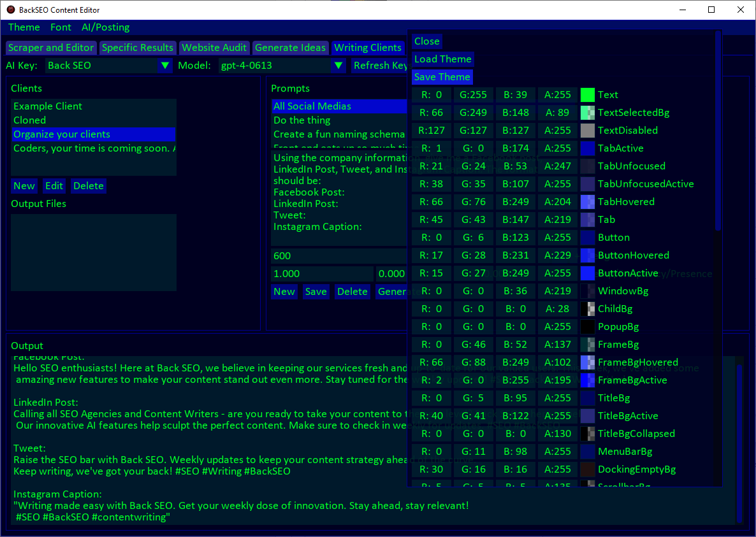Click the TitleBg B: 95 field
This screenshot has height=537, width=756.
click(516, 398)
